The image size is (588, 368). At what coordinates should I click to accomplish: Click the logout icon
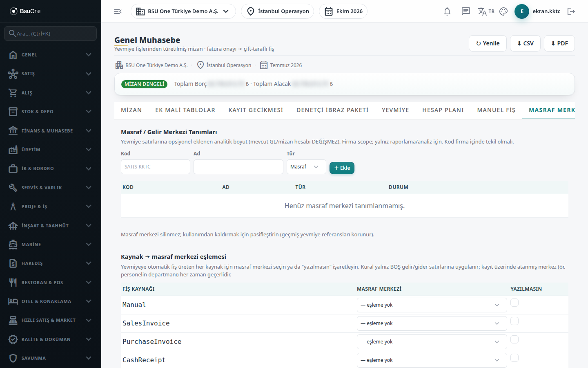pyautogui.click(x=571, y=11)
